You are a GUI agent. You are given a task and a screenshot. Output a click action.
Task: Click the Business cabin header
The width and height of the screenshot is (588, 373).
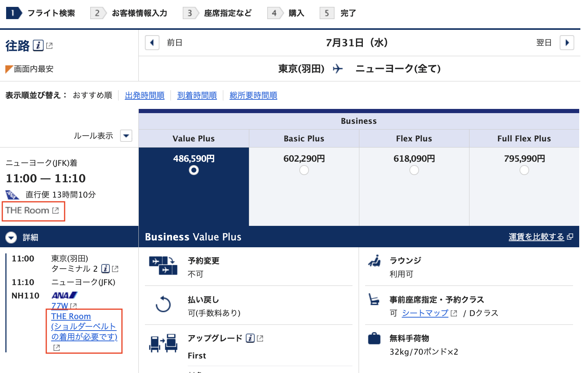[359, 121]
